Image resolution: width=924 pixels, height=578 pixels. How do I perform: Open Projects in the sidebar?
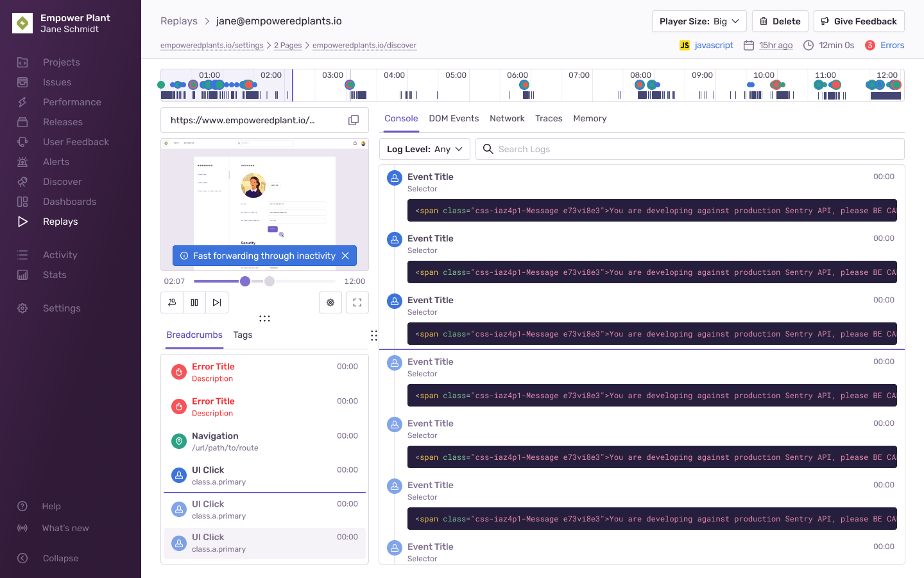click(61, 62)
